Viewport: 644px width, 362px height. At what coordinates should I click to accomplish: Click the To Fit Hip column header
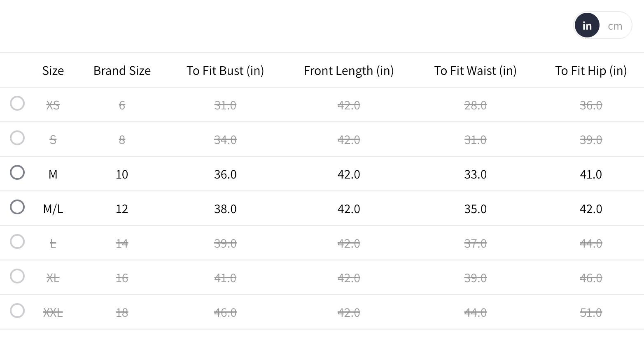click(x=590, y=71)
